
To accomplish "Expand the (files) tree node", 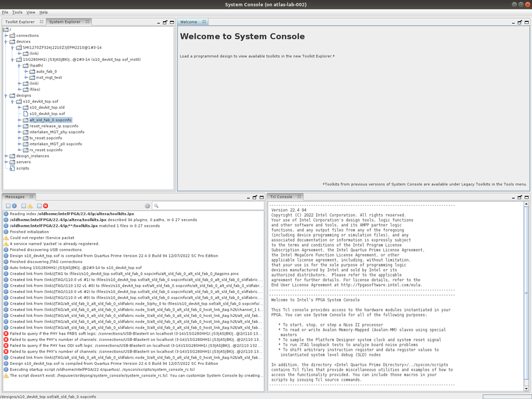I will 19,89.
